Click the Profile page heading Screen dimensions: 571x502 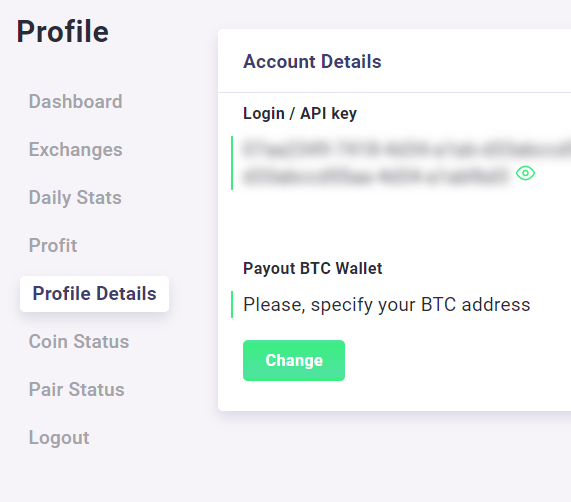coord(63,32)
